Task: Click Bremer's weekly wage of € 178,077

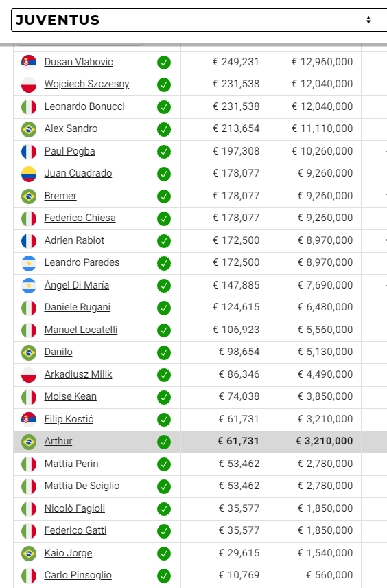Action: pyautogui.click(x=236, y=196)
